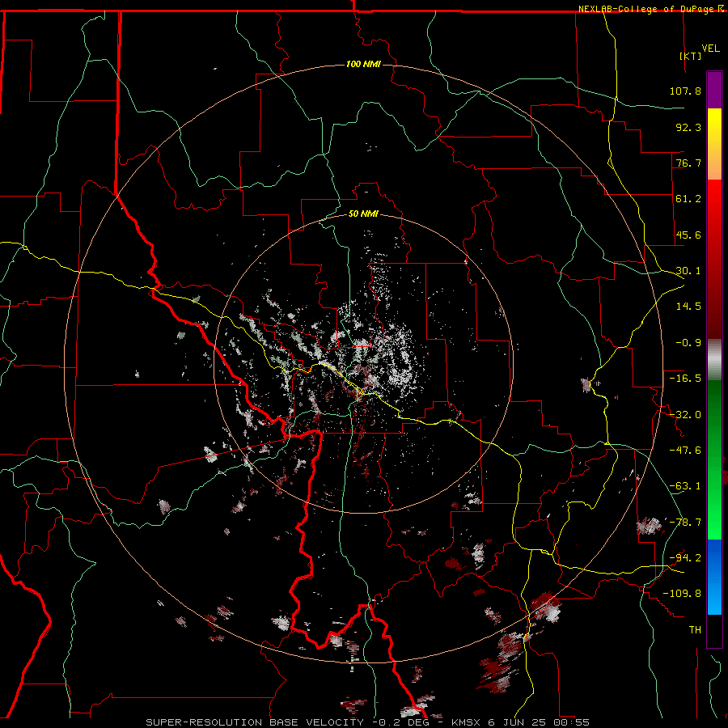Viewport: 728px width, 728px height.
Task: Click the 45.6 scale value
Action: point(688,235)
